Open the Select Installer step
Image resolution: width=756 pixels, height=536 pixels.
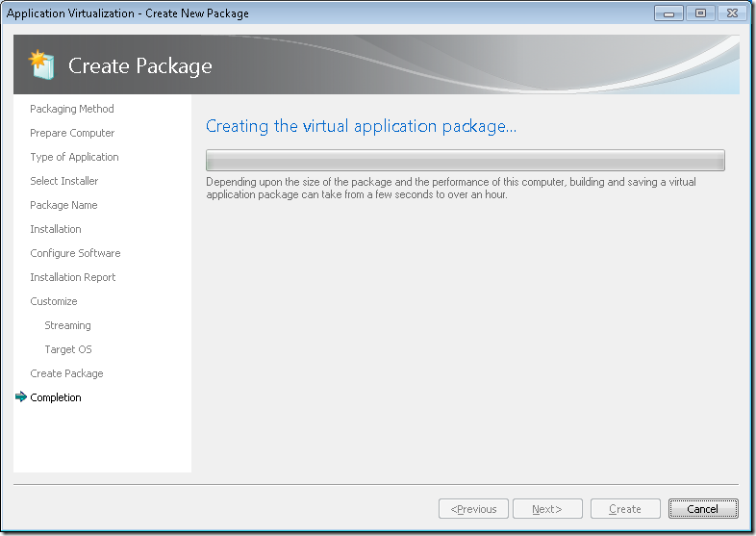click(64, 181)
